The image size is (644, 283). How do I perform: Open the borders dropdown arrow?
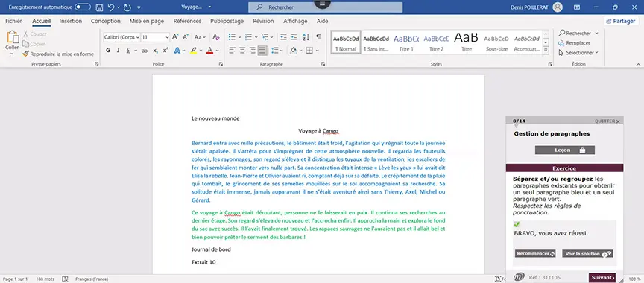pos(317,51)
